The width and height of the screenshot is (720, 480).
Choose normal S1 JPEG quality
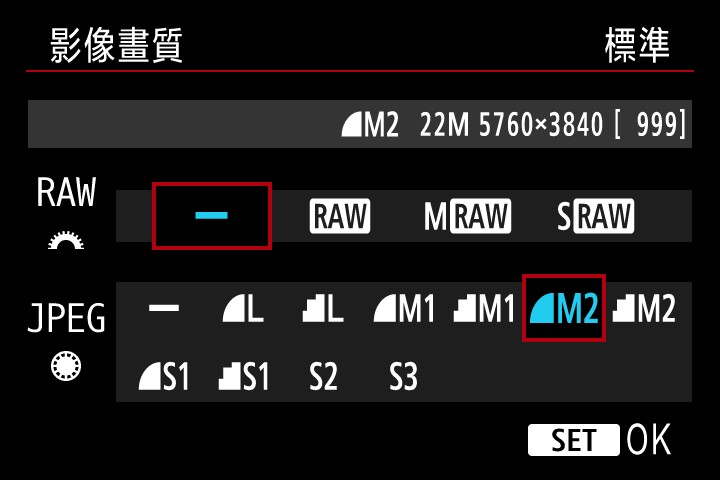click(243, 377)
